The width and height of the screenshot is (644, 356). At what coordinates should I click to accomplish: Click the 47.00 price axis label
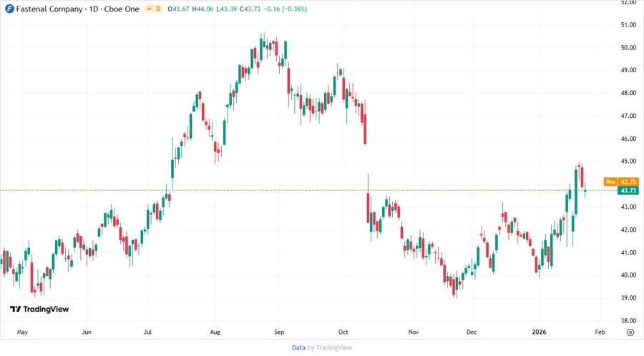pos(628,116)
